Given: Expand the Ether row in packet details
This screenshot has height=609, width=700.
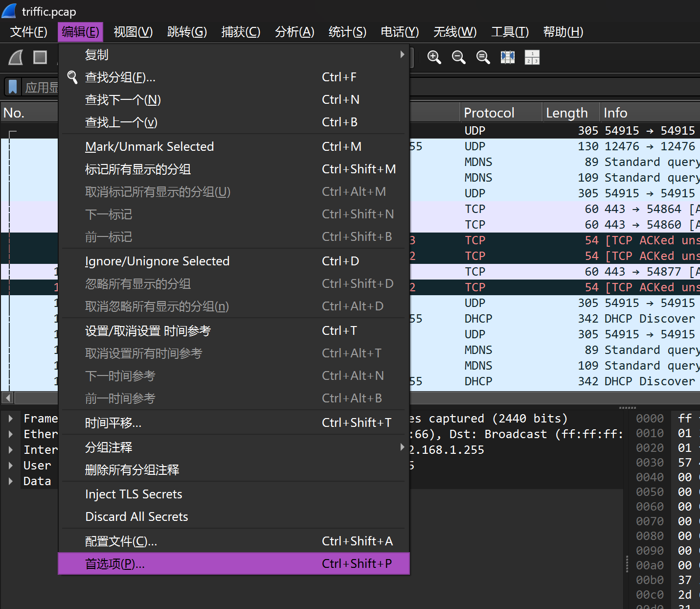Looking at the screenshot, I should pyautogui.click(x=10, y=434).
